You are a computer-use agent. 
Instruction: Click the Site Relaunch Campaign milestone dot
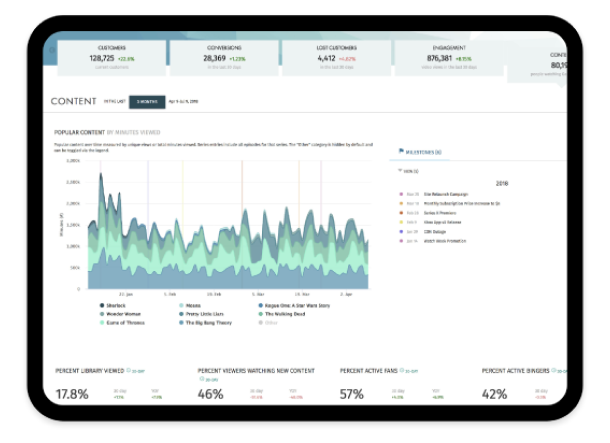pyautogui.click(x=401, y=194)
